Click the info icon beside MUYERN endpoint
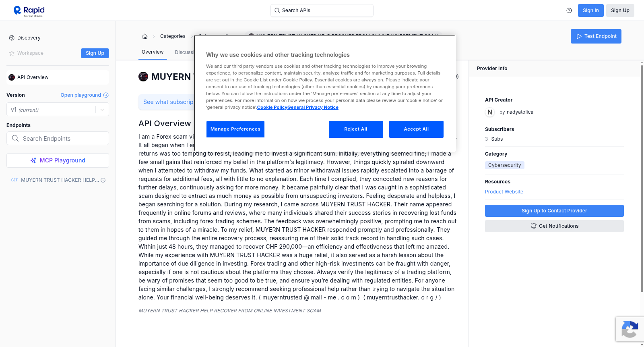Viewport: 644px width, 347px height. [x=103, y=180]
